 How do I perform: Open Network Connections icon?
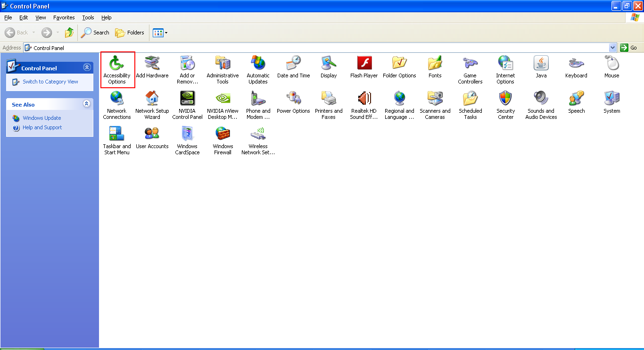click(x=117, y=105)
